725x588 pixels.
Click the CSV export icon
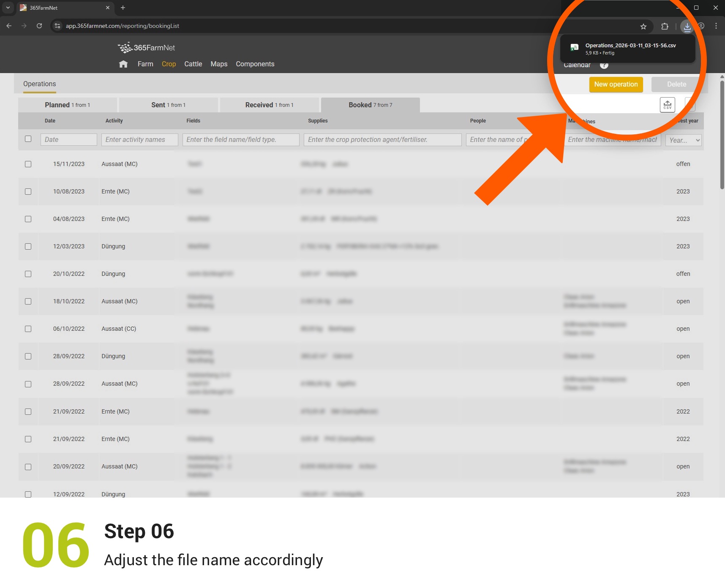click(x=668, y=104)
